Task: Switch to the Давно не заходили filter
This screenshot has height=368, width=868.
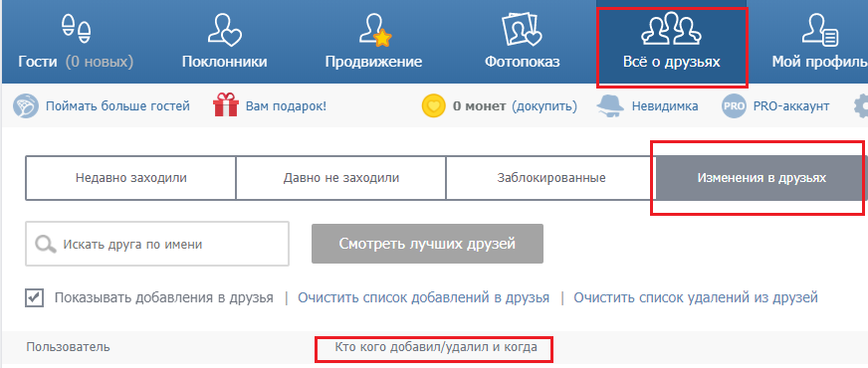Action: [x=341, y=178]
